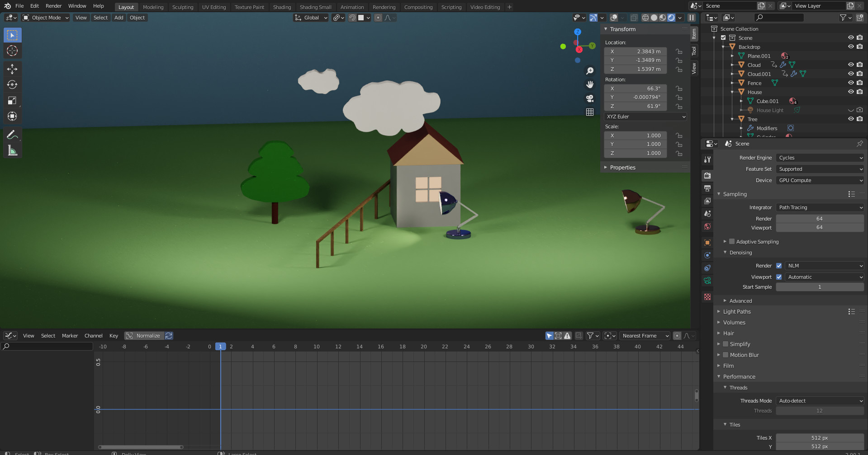Select the Annotate tool
Image resolution: width=868 pixels, height=455 pixels.
[x=12, y=134]
